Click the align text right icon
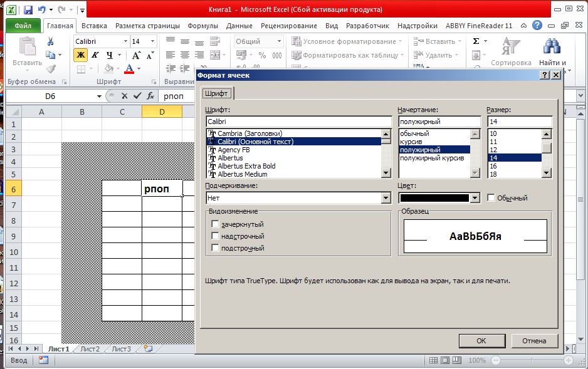Viewport: 588px width, 369px height. tap(199, 55)
